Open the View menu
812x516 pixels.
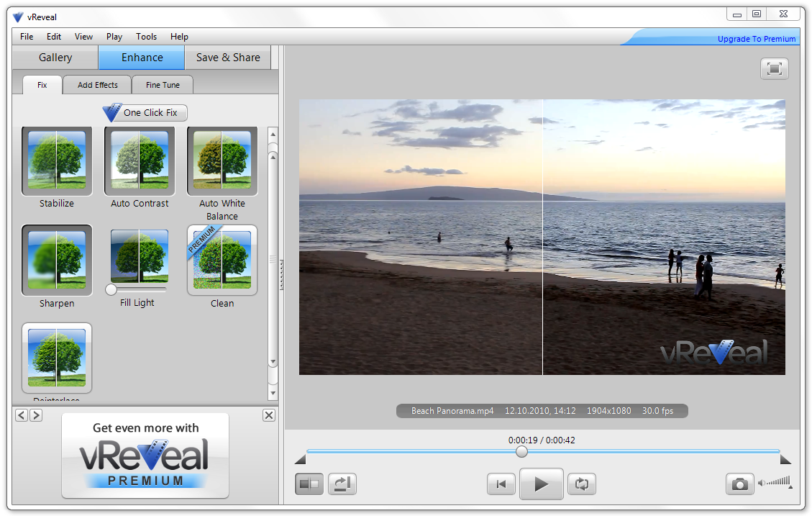click(x=83, y=37)
